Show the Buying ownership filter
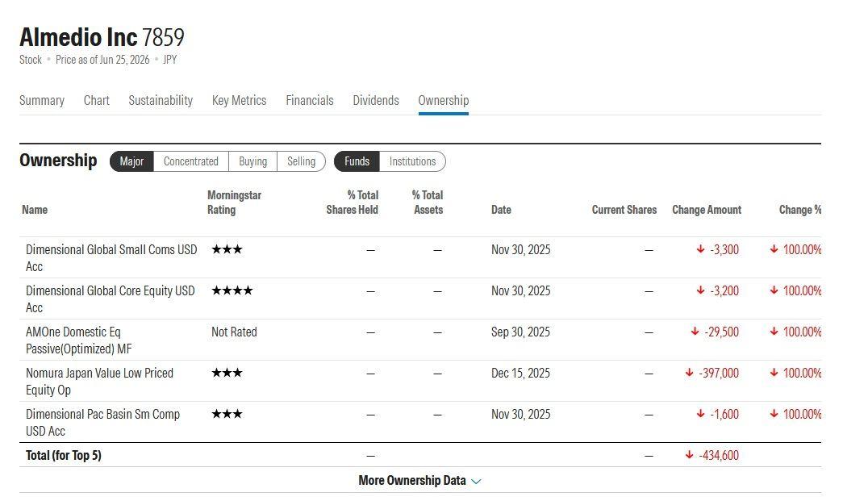This screenshot has width=868, height=501. point(253,161)
